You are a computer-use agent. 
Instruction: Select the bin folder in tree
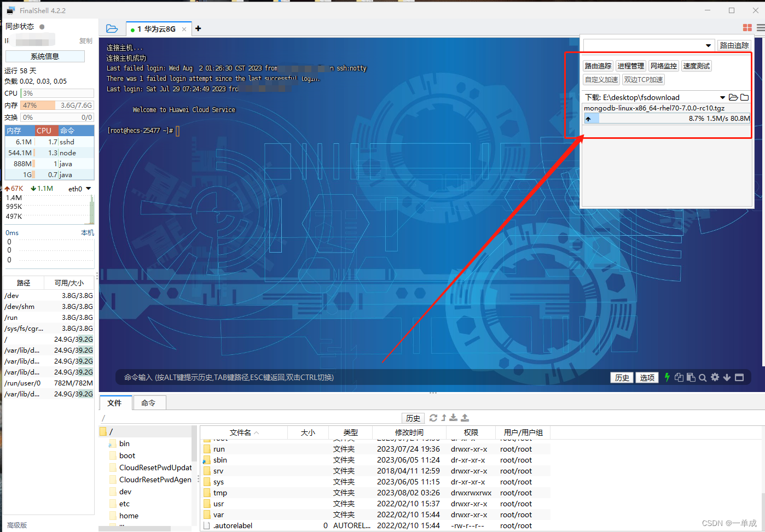tap(124, 443)
